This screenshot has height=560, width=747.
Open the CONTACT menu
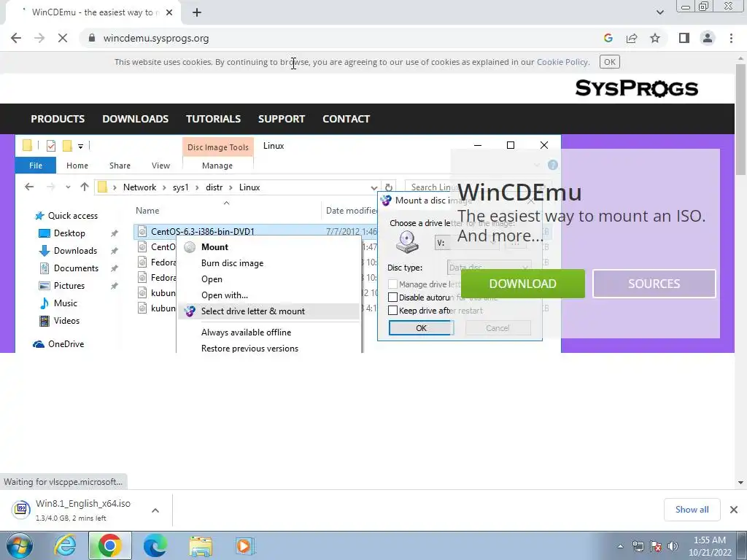pos(346,119)
